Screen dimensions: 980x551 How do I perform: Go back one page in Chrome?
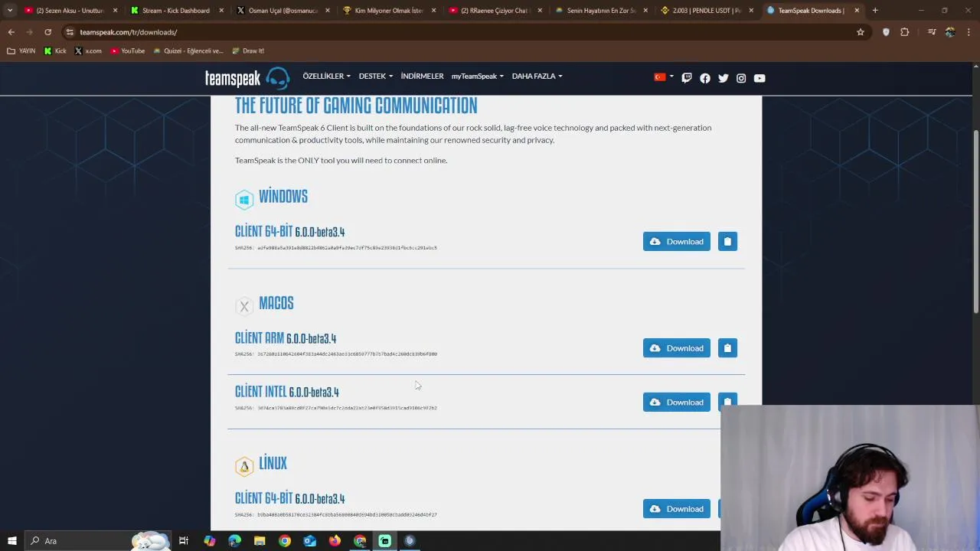pyautogui.click(x=11, y=32)
